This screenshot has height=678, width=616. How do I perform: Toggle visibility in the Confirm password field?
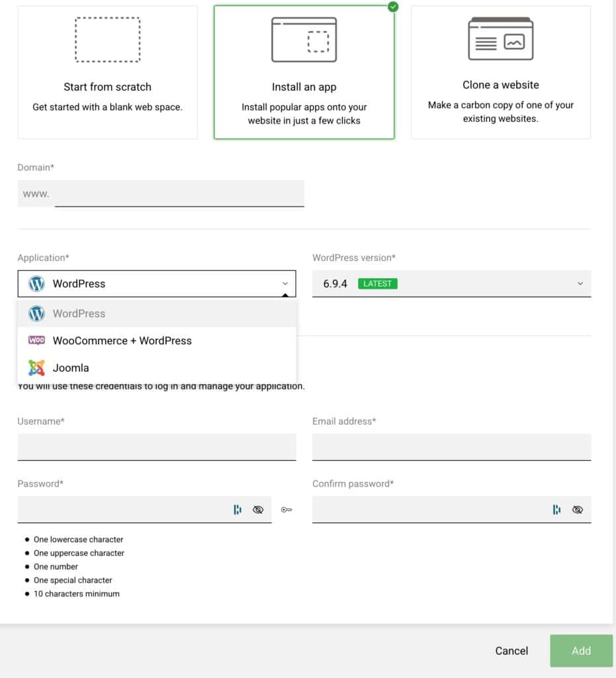click(578, 510)
